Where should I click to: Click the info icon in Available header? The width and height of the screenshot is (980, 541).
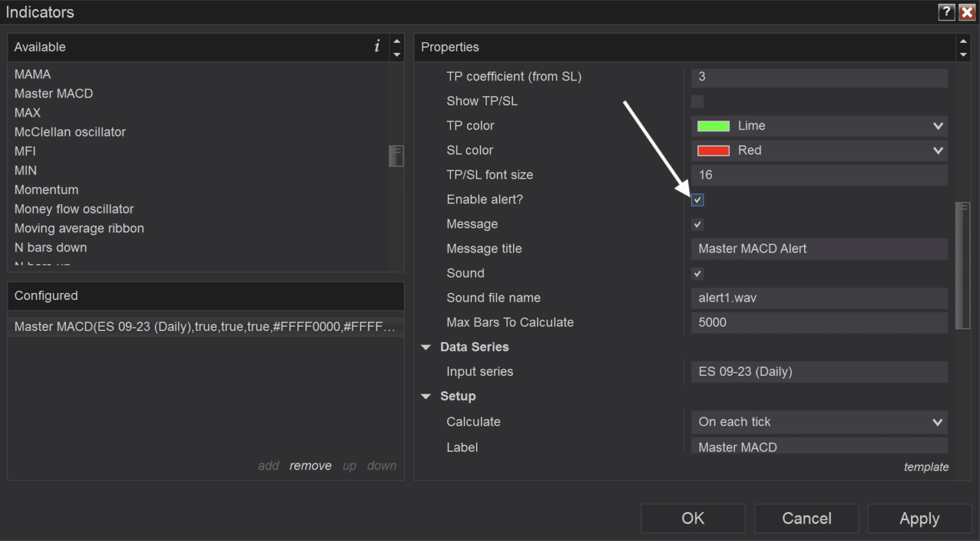click(x=376, y=46)
